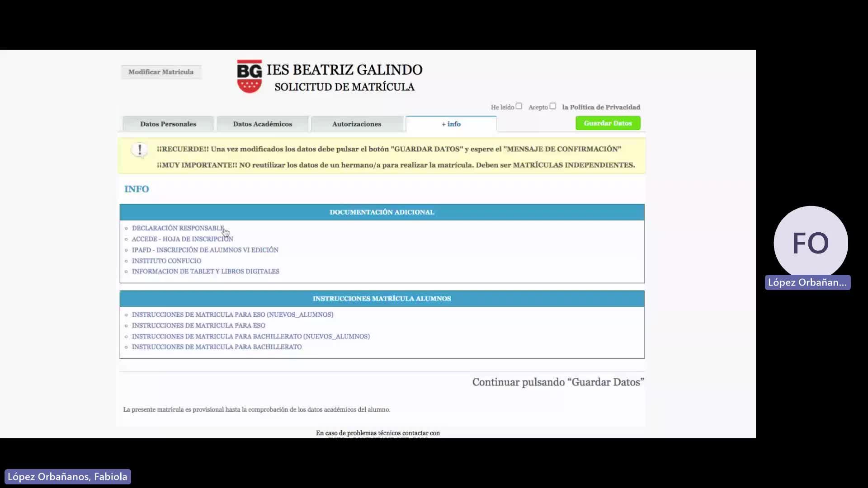Check the 'Acepto' checkbox
Viewport: 868px width, 488px height.
(x=552, y=106)
